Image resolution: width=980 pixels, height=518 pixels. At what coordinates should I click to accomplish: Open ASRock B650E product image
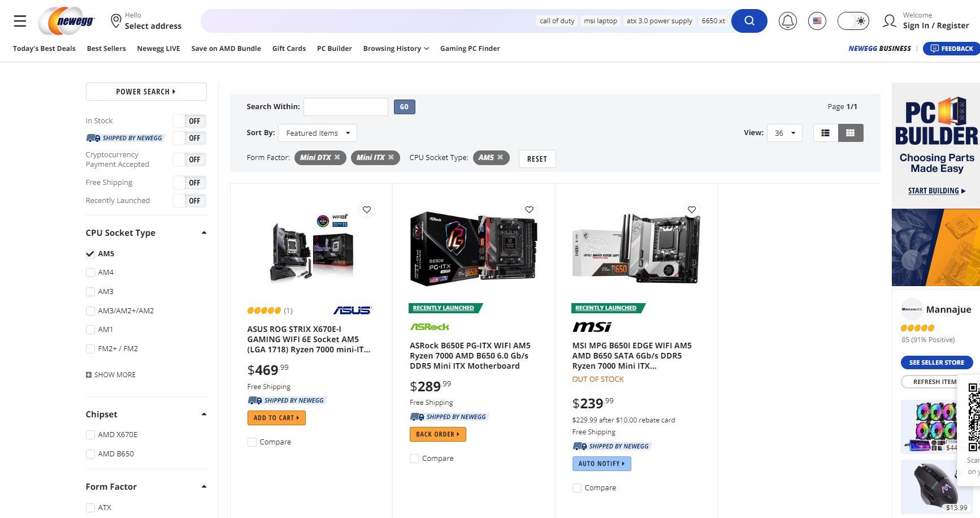(x=474, y=248)
